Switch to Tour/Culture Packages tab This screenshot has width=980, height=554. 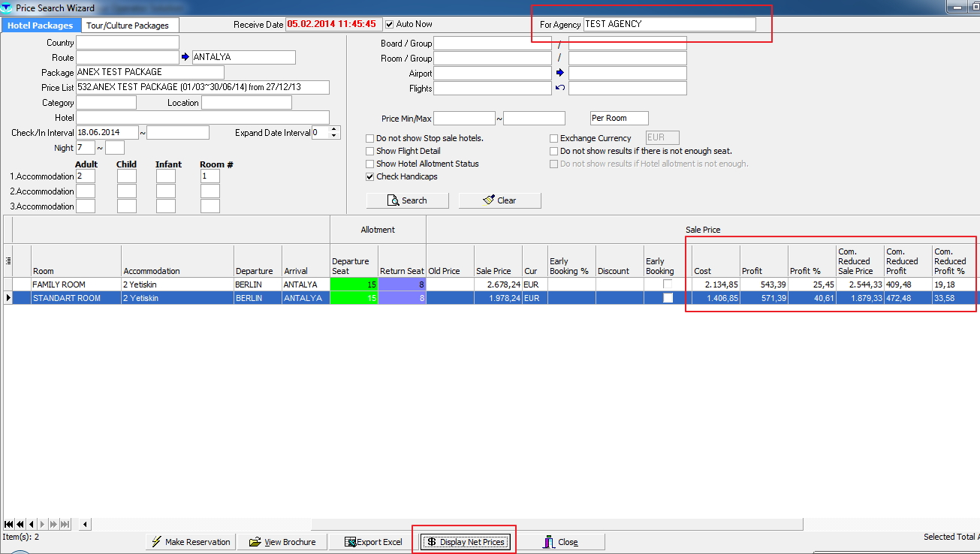(x=128, y=26)
